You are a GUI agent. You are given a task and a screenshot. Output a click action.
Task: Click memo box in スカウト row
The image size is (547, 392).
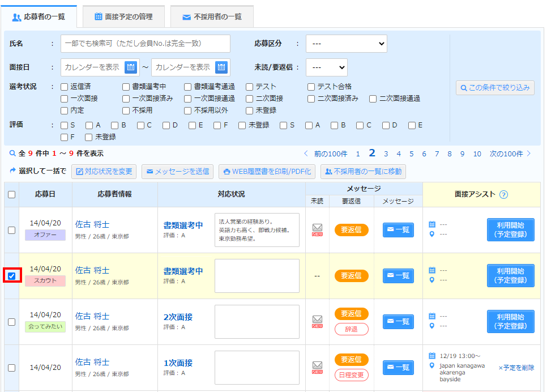(x=257, y=276)
